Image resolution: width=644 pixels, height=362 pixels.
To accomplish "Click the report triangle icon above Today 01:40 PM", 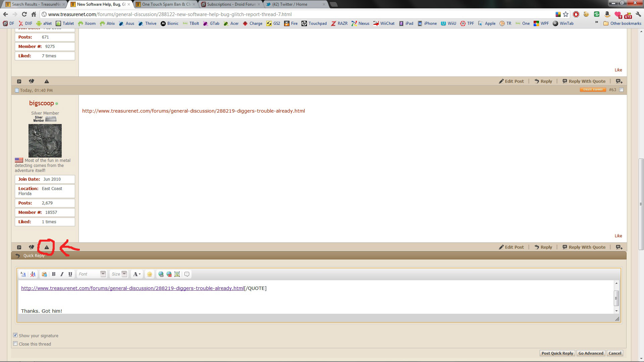I will coord(47,81).
